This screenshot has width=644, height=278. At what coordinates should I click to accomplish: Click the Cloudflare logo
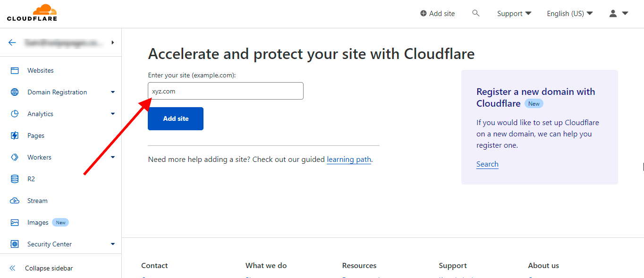32,13
